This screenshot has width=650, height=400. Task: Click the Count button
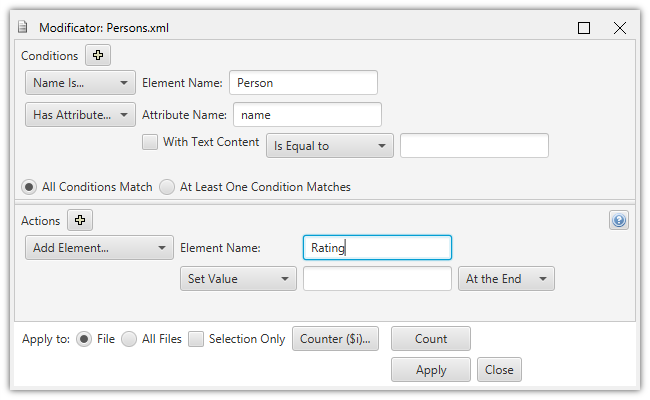431,339
